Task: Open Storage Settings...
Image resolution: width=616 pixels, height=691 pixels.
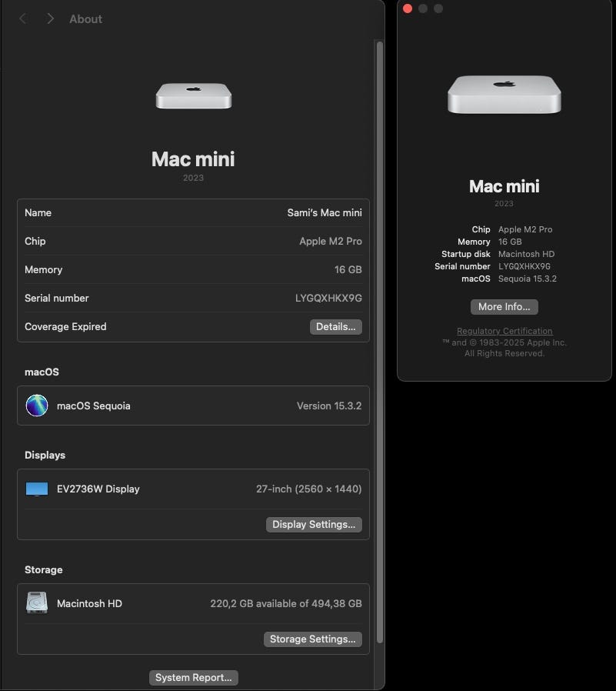Action: point(313,639)
